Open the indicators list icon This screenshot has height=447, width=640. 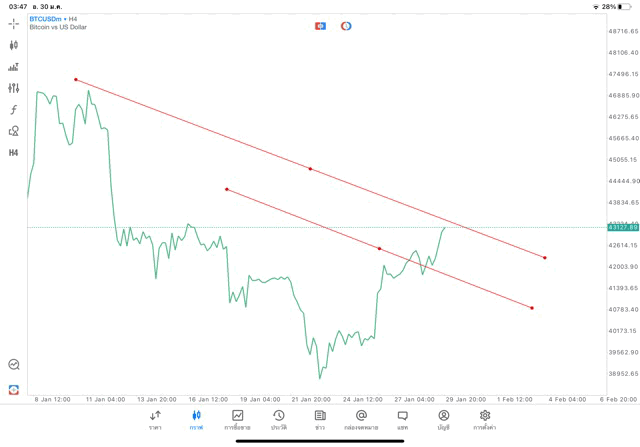[14, 67]
